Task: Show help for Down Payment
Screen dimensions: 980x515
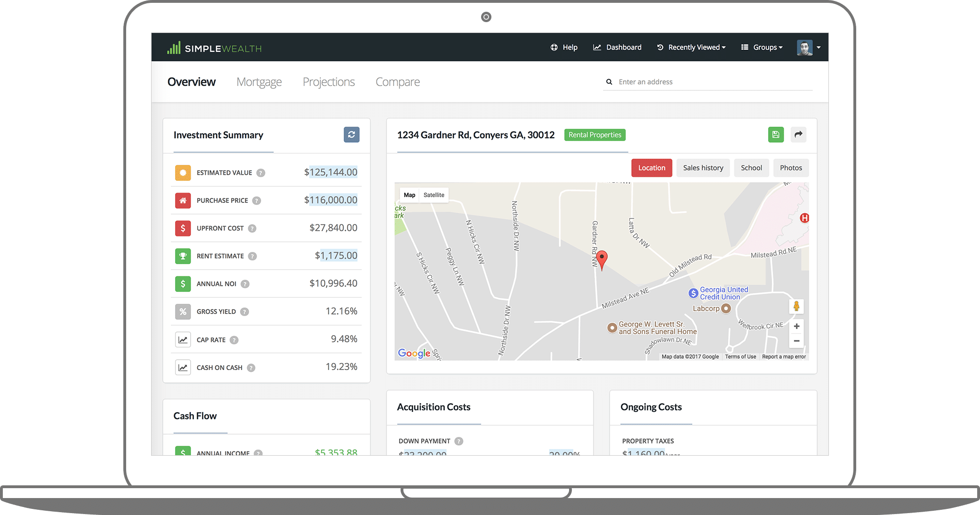Action: 459,441
